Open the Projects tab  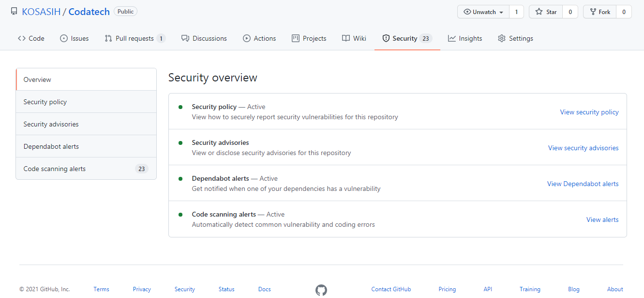(x=309, y=38)
